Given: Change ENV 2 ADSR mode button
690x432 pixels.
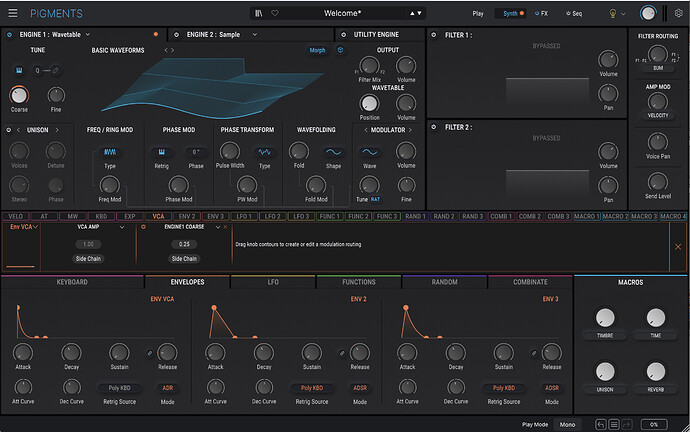Looking at the screenshot, I should [360, 388].
